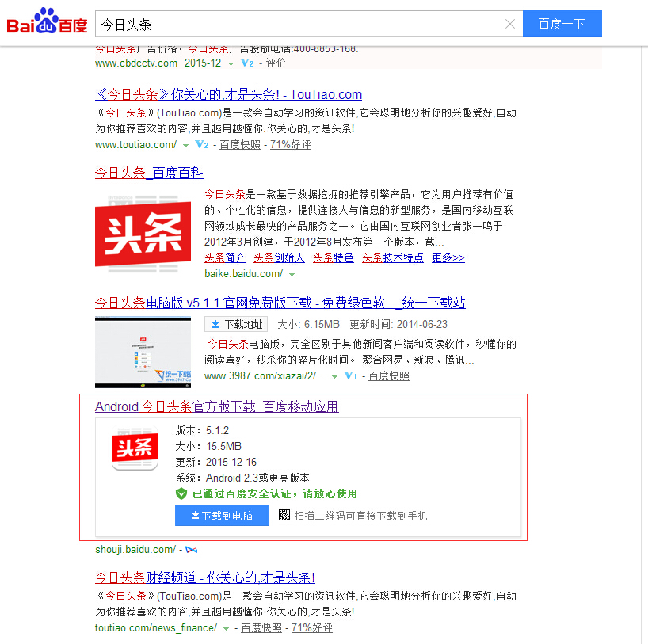Open the 更多>> link in Baike result
Screen dimensions: 648x644
[448, 258]
